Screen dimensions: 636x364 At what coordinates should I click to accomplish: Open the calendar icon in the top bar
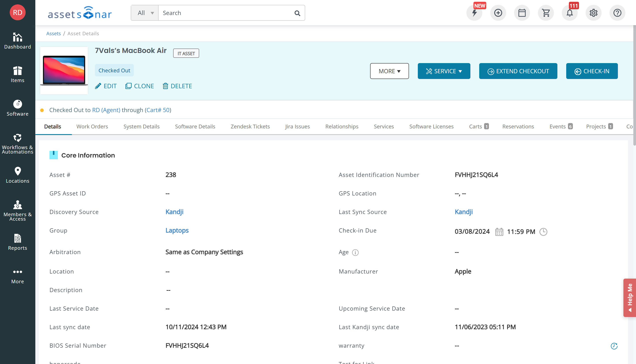tap(522, 13)
